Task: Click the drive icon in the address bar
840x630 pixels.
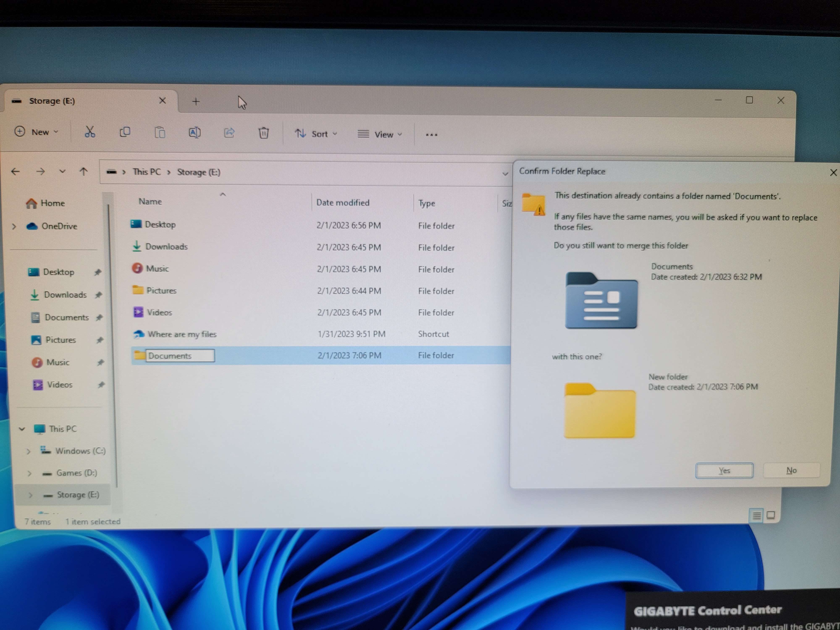Action: click(111, 172)
